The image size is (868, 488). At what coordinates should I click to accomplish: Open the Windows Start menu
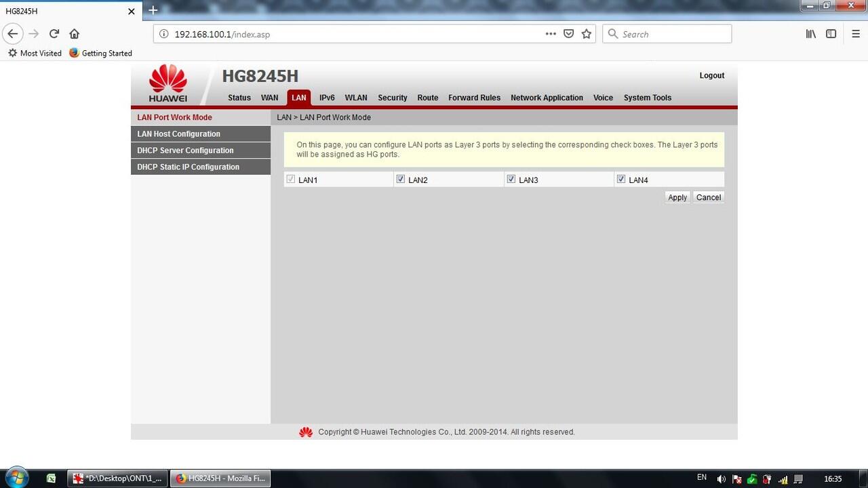click(x=16, y=478)
